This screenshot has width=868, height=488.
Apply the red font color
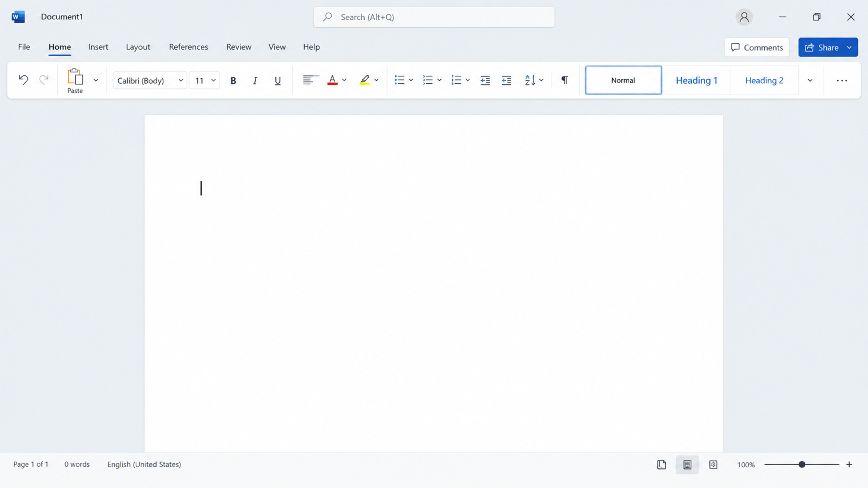332,80
